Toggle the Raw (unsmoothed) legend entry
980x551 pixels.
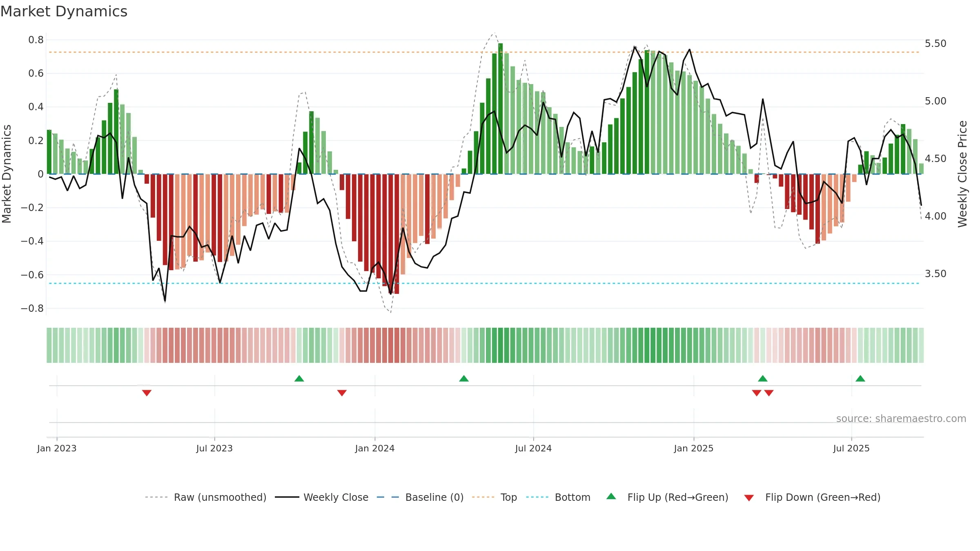coord(205,497)
